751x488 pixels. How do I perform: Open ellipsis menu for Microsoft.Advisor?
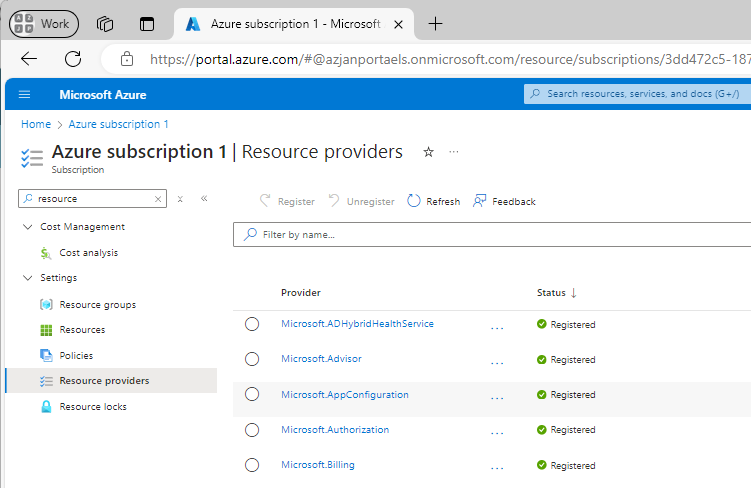(497, 363)
